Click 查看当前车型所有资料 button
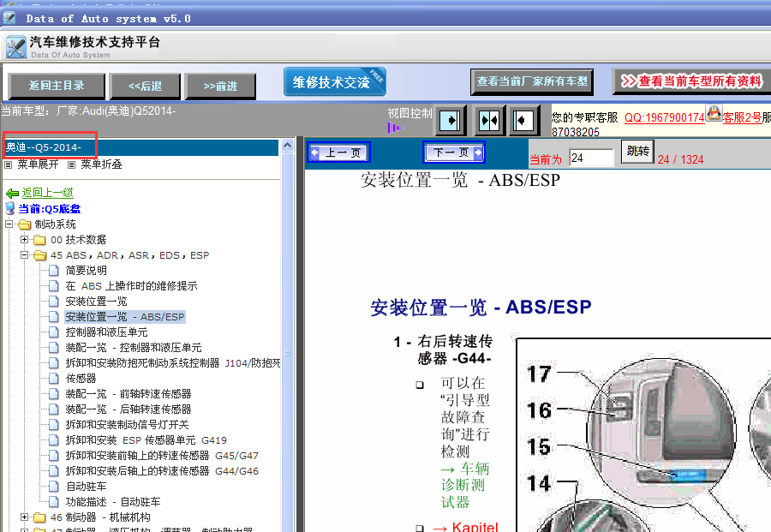771x532 pixels. 692,81
